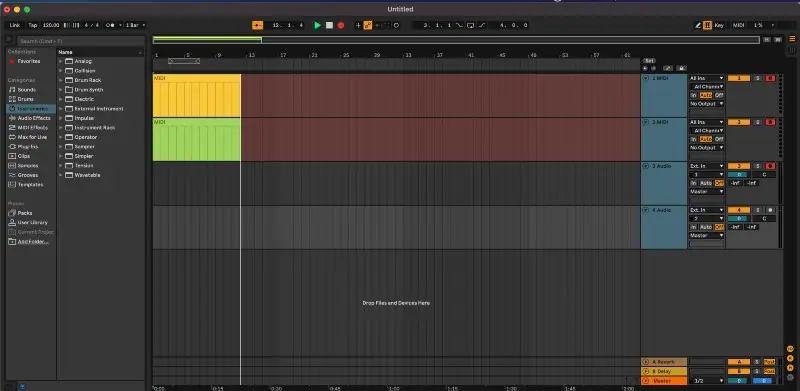Open the 1 Bar quantization dropdown
The width and height of the screenshot is (800, 391).
point(136,25)
